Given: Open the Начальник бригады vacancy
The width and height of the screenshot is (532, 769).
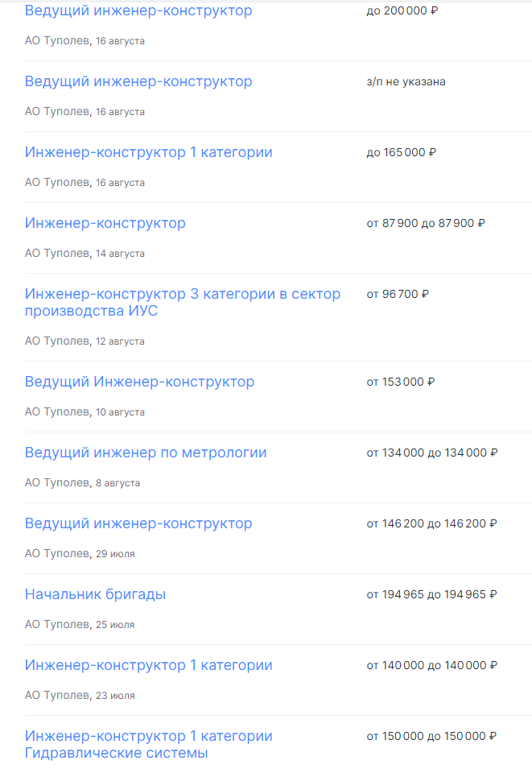Looking at the screenshot, I should point(95,594).
